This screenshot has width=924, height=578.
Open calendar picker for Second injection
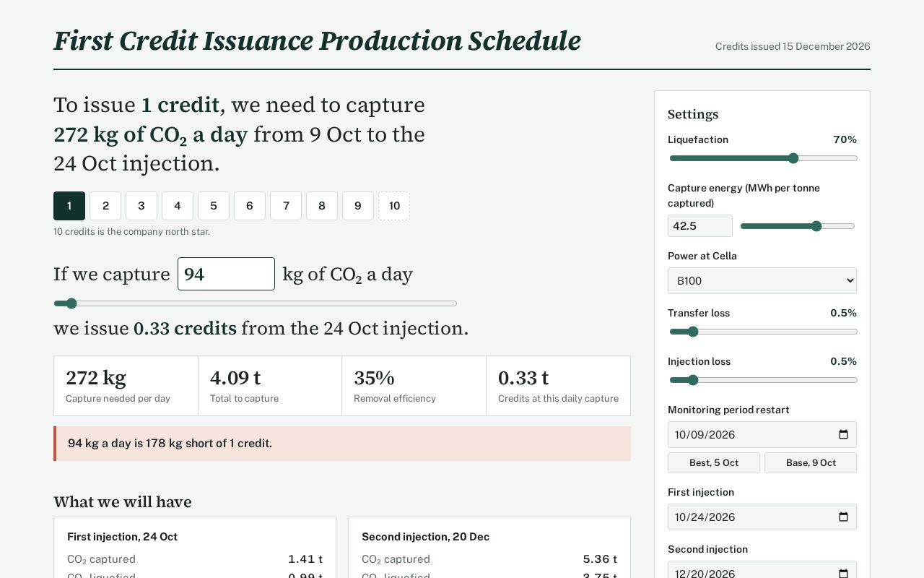click(x=843, y=574)
